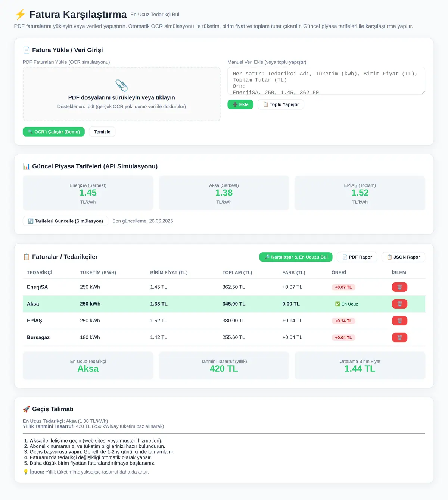
Task: Add entry with the Ekle button
Action: (240, 104)
